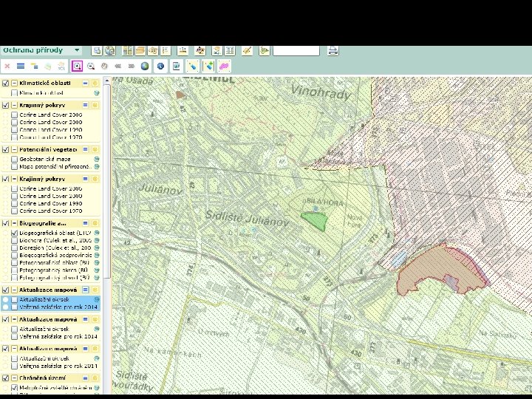The height and width of the screenshot is (399, 532).
Task: Click the print map icon
Action: tap(333, 51)
